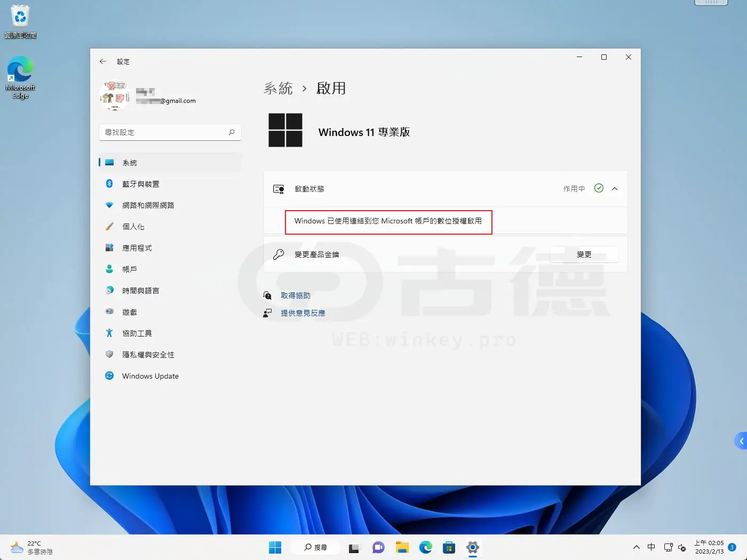The width and height of the screenshot is (747, 560).
Task: Click the 系統 breadcrumb link
Action: tap(278, 88)
